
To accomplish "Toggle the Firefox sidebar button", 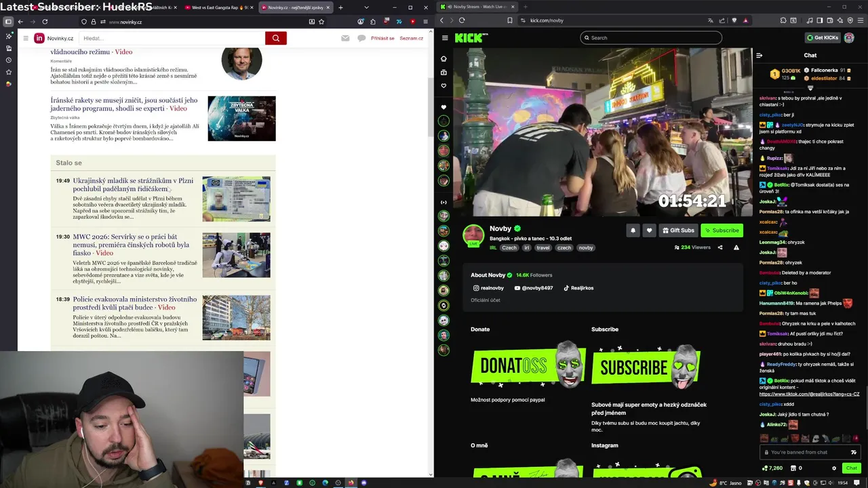I will (x=8, y=22).
